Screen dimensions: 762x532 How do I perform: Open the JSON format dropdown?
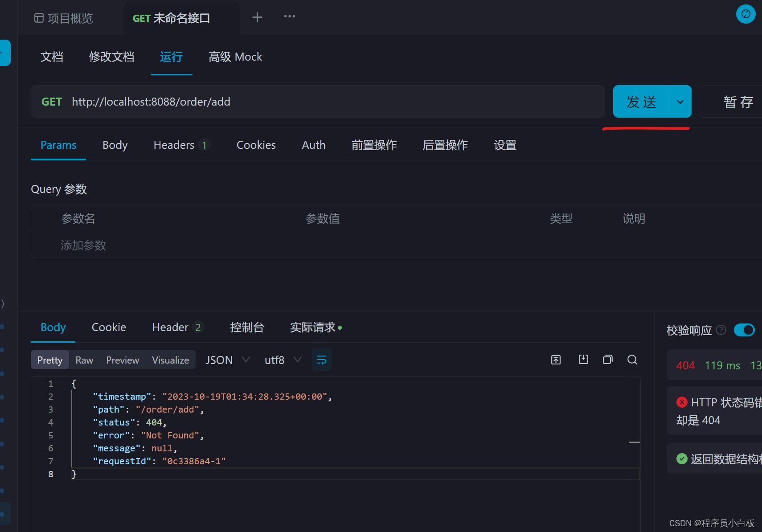click(228, 360)
